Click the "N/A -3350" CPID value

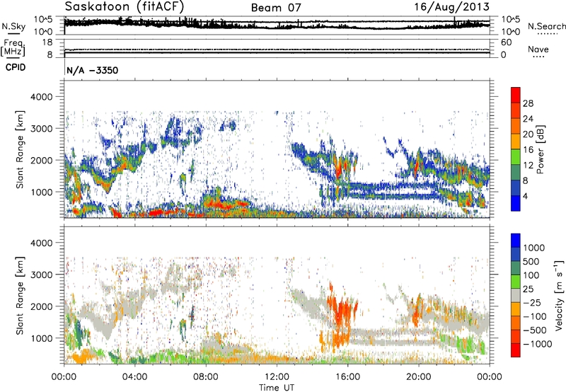[93, 70]
